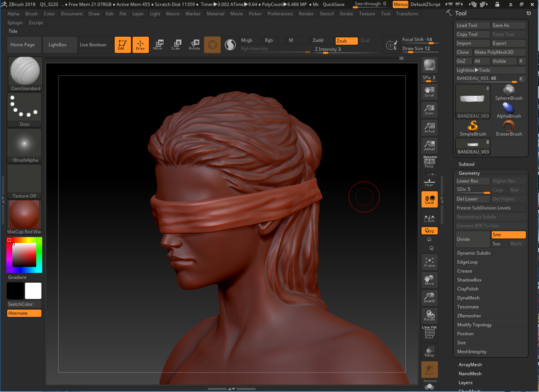The height and width of the screenshot is (392, 539).
Task: Toggle the Smt smooth divide option
Action: [x=509, y=235]
